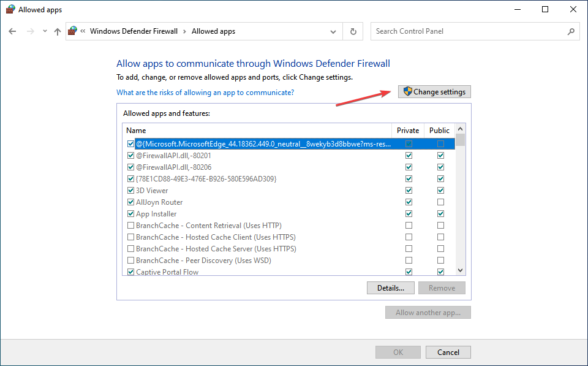Viewport: 588px width, 366px height.
Task: Select the @FirewallAPI.dll,-80201 row text
Action: [x=173, y=155]
